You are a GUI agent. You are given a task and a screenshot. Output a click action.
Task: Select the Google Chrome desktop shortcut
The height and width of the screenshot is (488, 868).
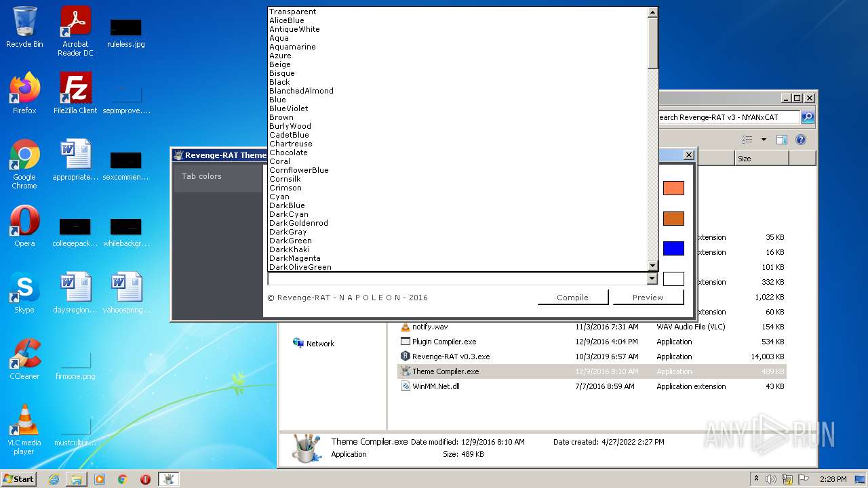click(24, 164)
